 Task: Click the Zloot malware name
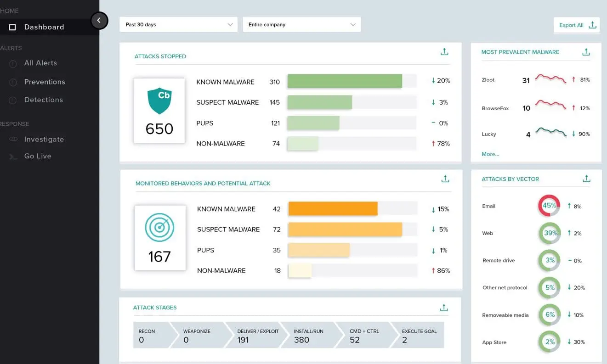[488, 80]
